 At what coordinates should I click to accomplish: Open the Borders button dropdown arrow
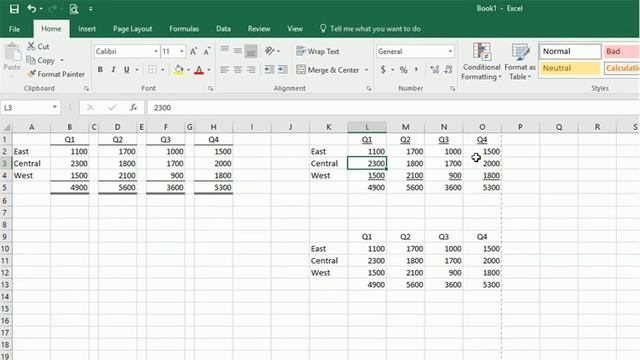pos(162,70)
